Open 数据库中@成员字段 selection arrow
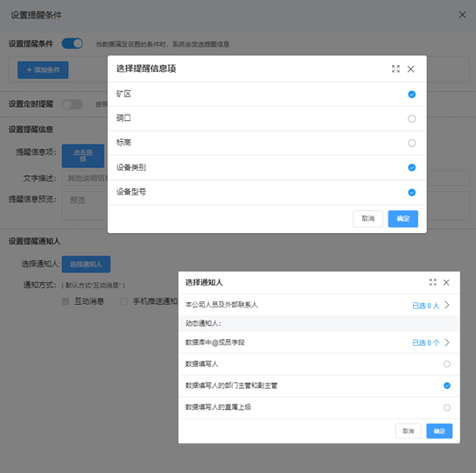 pyautogui.click(x=447, y=342)
